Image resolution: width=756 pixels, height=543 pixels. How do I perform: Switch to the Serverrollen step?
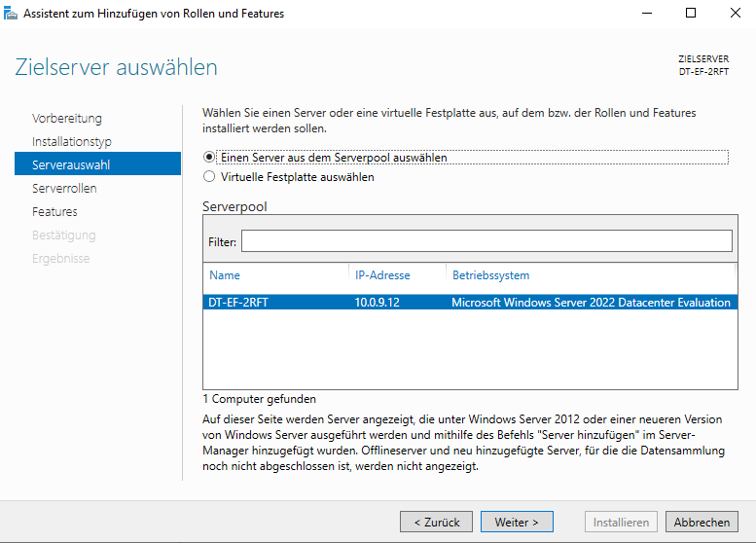pyautogui.click(x=64, y=189)
